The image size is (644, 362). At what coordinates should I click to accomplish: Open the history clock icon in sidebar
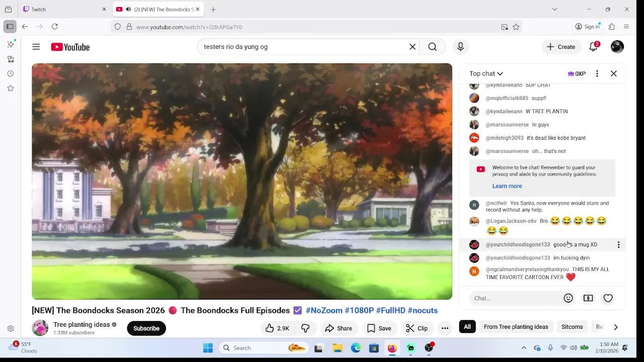[11, 73]
